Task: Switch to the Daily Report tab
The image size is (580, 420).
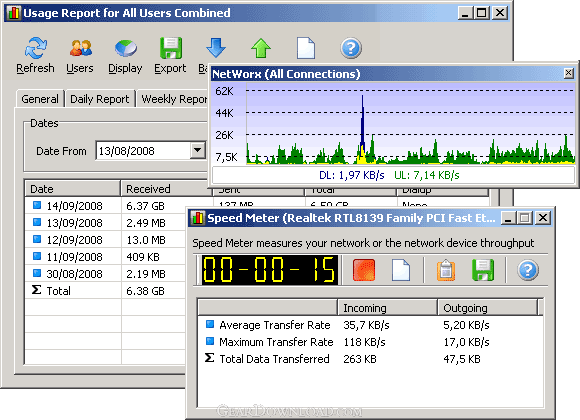Action: [x=100, y=99]
